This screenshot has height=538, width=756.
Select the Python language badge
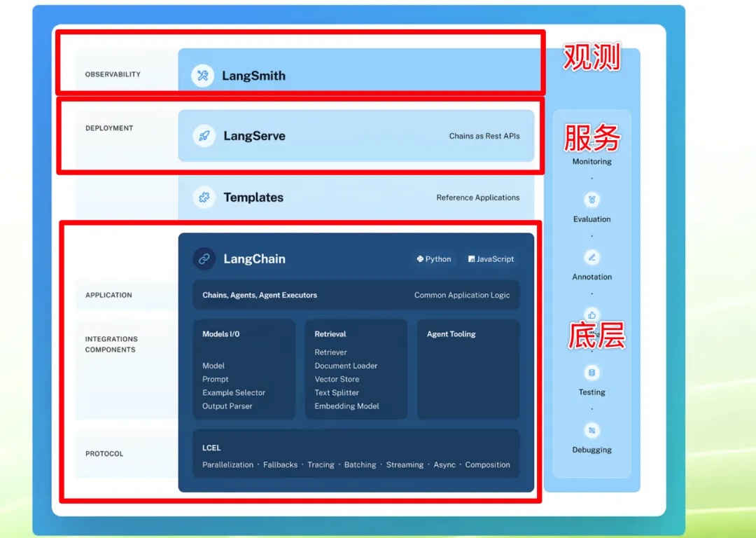click(434, 259)
